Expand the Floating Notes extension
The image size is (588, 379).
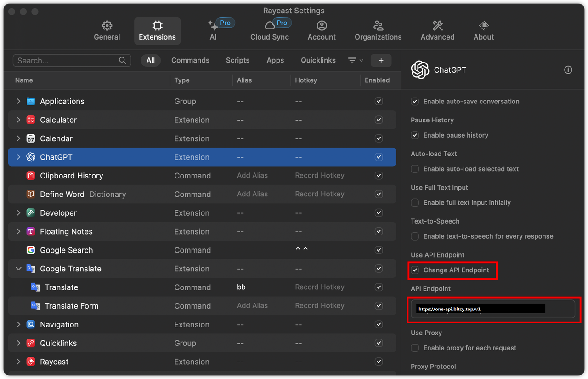pyautogui.click(x=18, y=231)
